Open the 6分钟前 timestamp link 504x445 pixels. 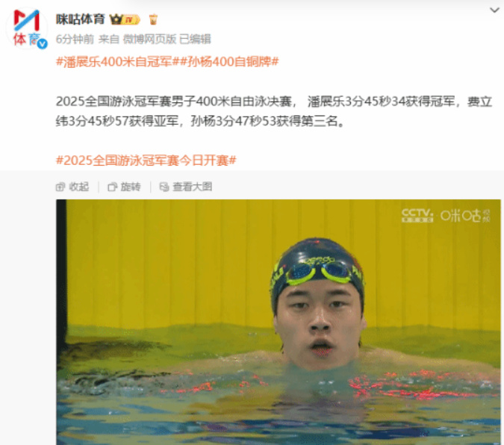pos(75,40)
